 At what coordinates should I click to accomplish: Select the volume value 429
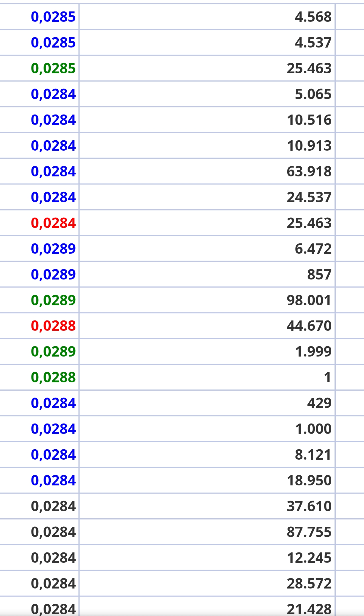point(207,403)
